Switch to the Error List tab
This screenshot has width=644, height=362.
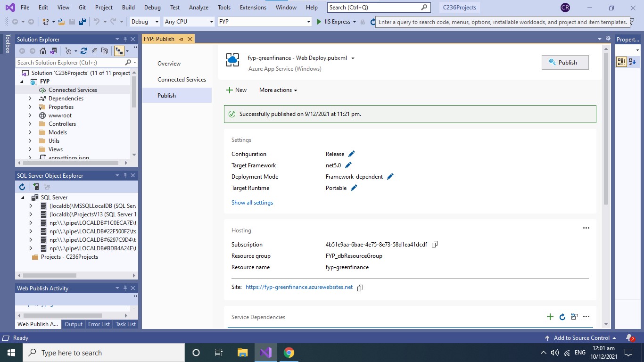pyautogui.click(x=99, y=324)
